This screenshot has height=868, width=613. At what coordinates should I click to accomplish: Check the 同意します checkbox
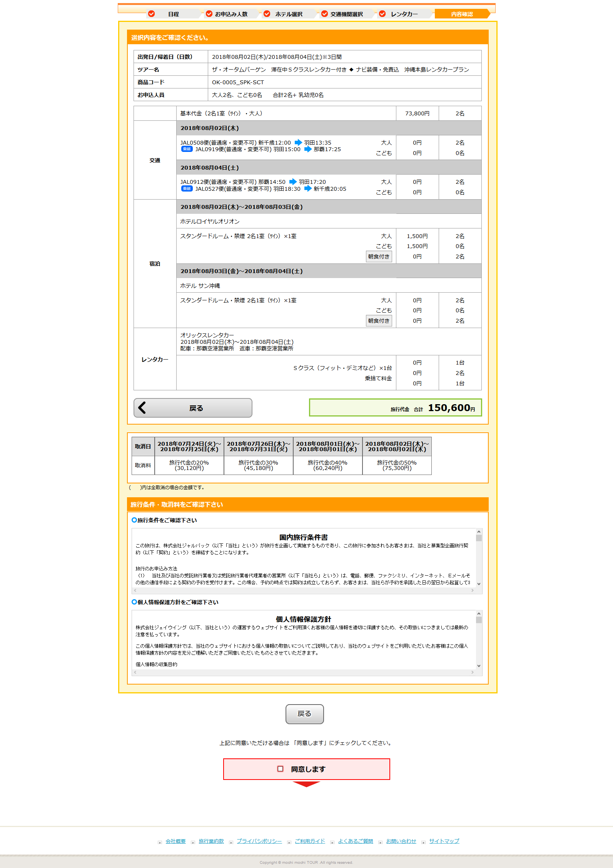coord(281,769)
